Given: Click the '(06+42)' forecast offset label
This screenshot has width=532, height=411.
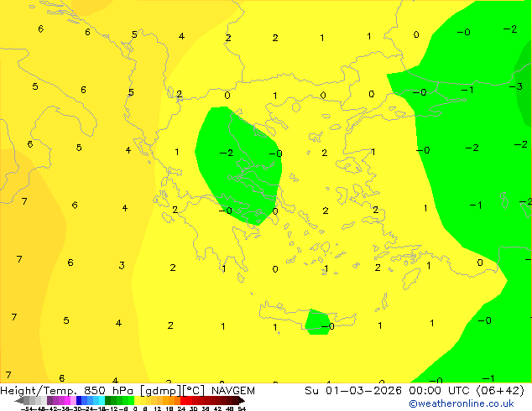Looking at the screenshot, I should point(500,391).
